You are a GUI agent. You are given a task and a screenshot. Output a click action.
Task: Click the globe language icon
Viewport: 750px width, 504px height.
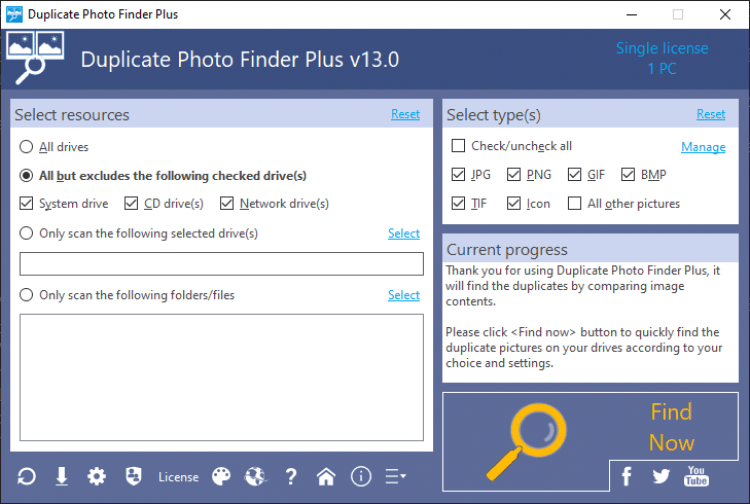[256, 477]
